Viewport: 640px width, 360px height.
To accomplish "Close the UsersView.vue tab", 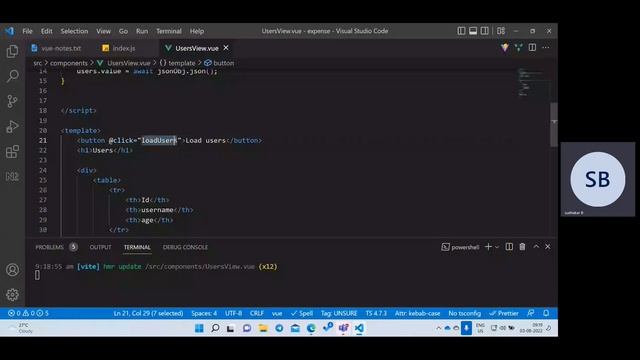I will pyautogui.click(x=226, y=48).
